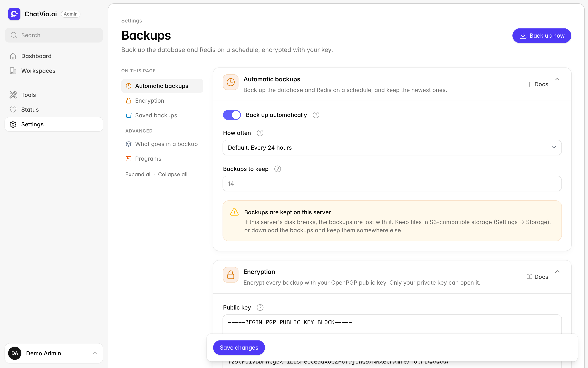Click the sidebar Search field
This screenshot has width=588, height=368.
pyautogui.click(x=54, y=35)
